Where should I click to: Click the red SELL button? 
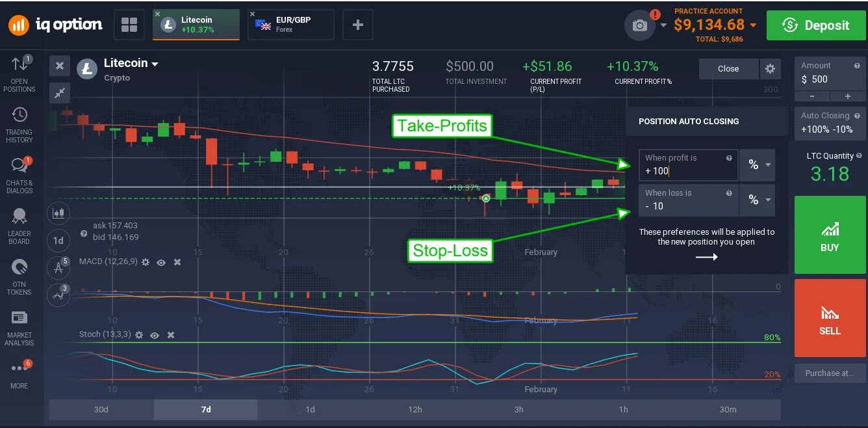point(830,318)
